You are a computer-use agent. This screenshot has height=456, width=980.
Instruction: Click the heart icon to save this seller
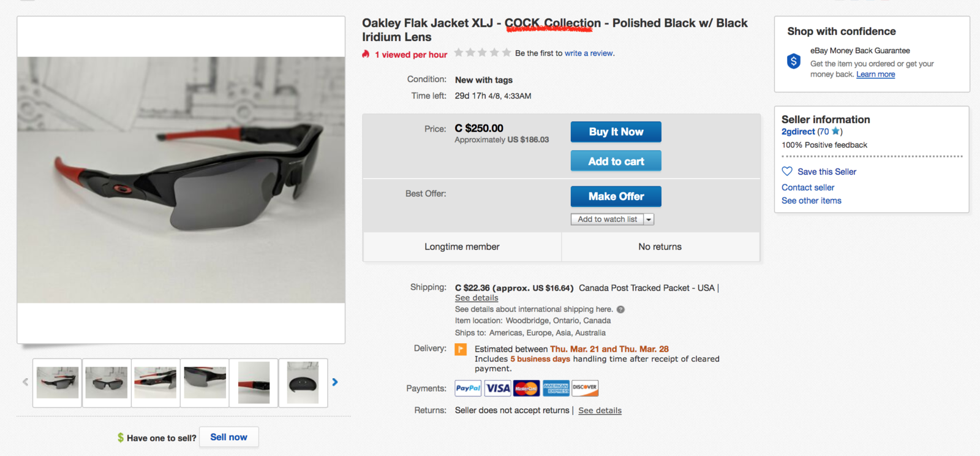tap(787, 172)
